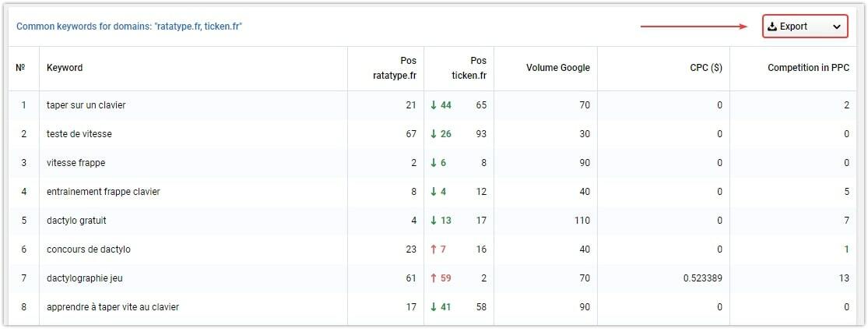This screenshot has width=868, height=329.
Task: Sort by Competition in PPC header
Action: tap(808, 68)
